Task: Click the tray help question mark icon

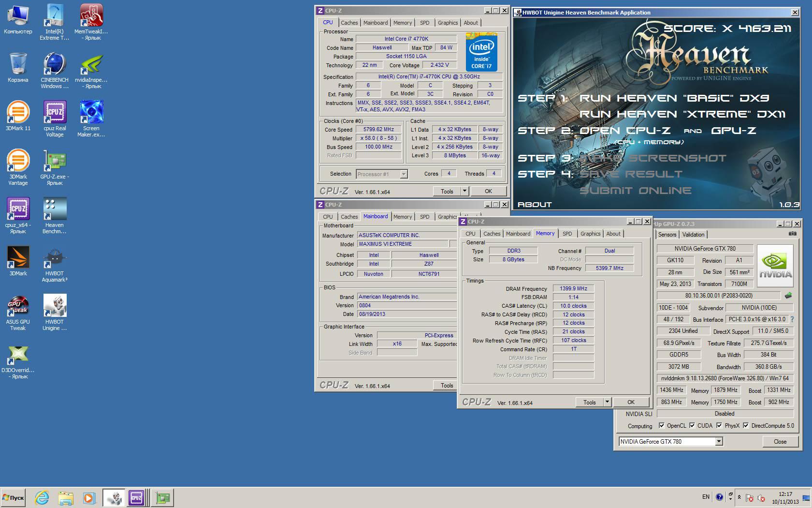Action: pyautogui.click(x=719, y=497)
